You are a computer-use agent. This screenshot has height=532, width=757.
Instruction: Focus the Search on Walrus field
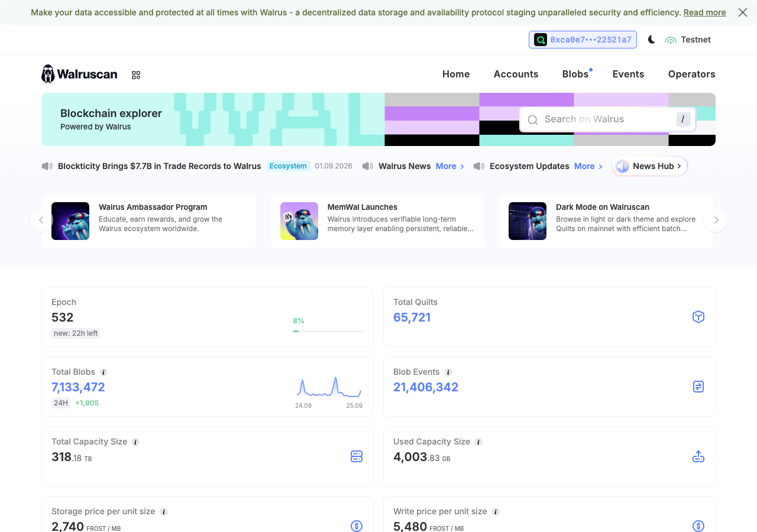(x=607, y=119)
